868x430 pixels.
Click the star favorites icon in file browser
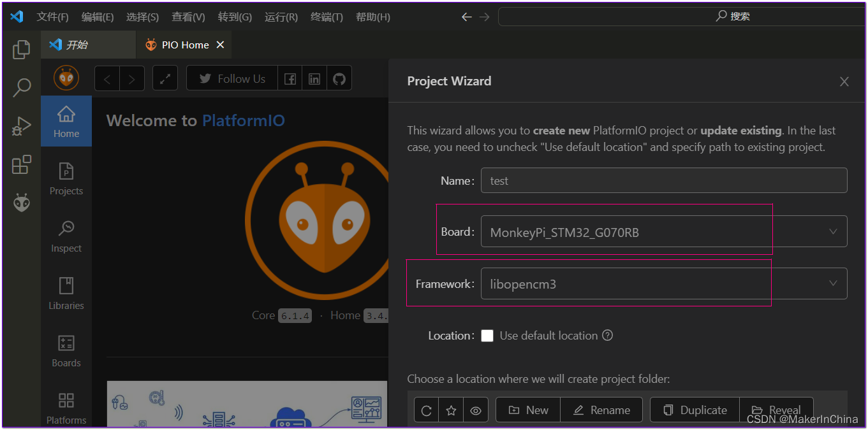pyautogui.click(x=452, y=410)
